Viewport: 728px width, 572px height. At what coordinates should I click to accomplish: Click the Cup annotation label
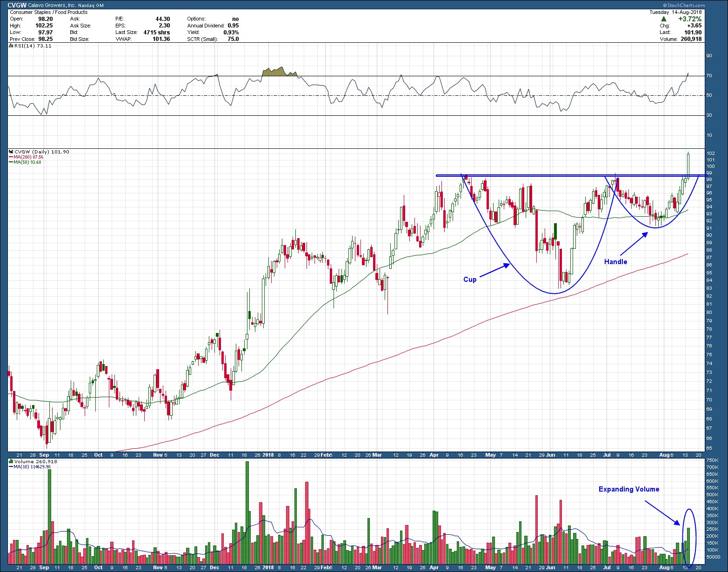(x=470, y=279)
